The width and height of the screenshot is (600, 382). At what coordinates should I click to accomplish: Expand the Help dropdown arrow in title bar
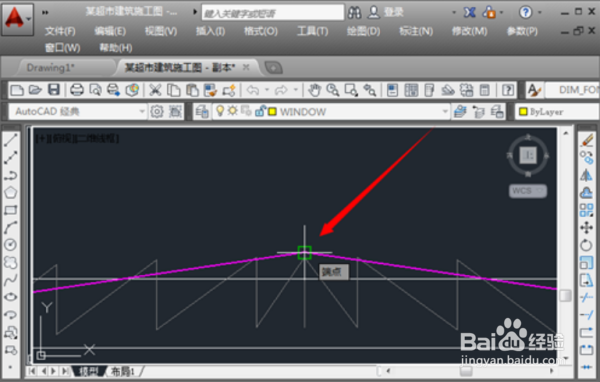pyautogui.click(x=540, y=12)
